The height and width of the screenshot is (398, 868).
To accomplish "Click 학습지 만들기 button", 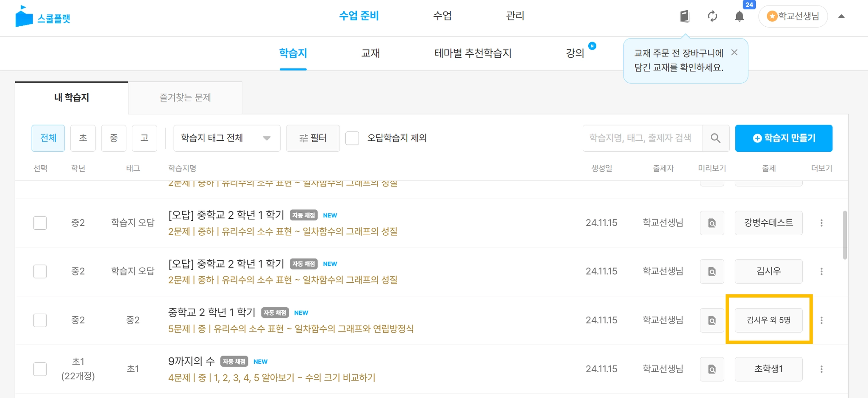I will [784, 138].
